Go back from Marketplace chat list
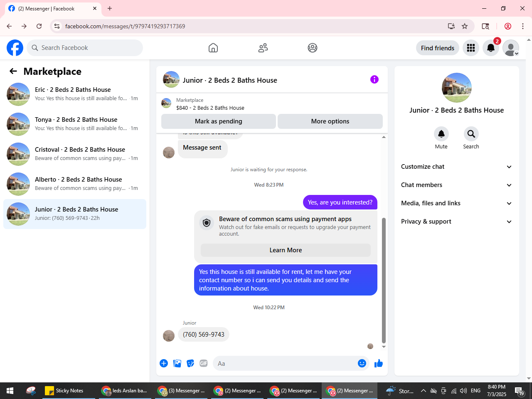The height and width of the screenshot is (399, 532). point(13,71)
